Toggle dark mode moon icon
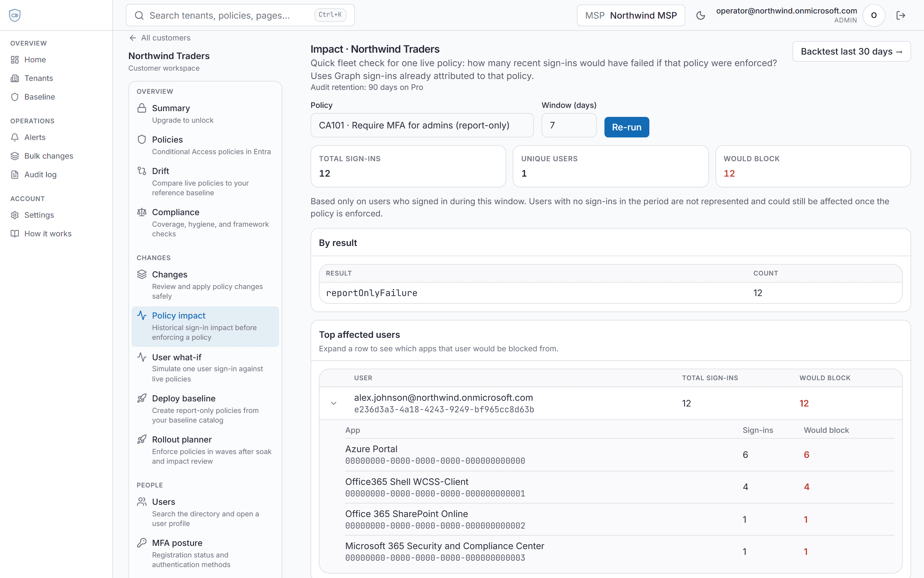This screenshot has height=578, width=924. click(701, 15)
